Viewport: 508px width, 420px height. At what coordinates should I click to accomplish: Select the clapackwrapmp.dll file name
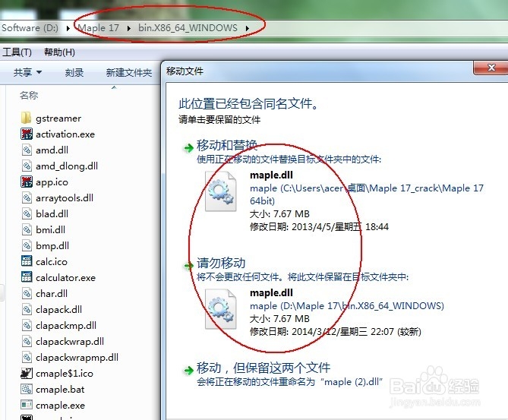[77, 358]
